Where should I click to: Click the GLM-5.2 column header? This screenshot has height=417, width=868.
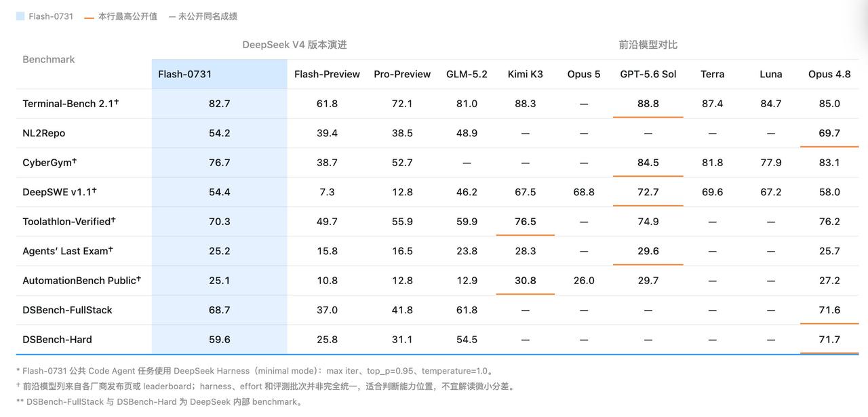[x=467, y=74]
